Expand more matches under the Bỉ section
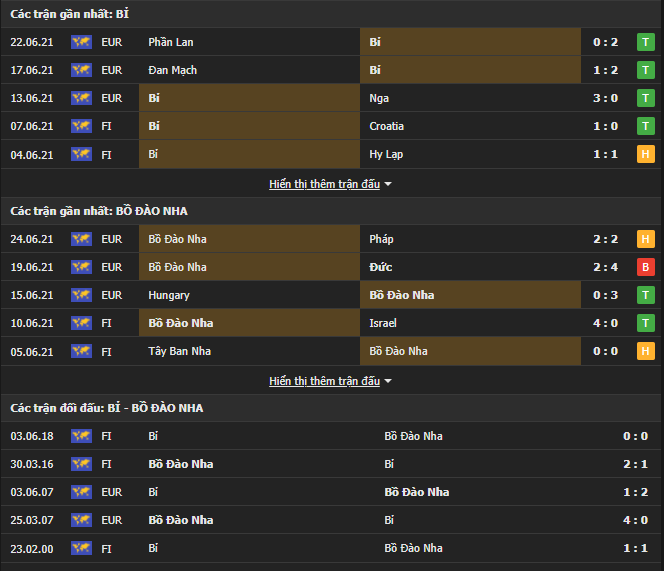The image size is (664, 571). coord(330,184)
